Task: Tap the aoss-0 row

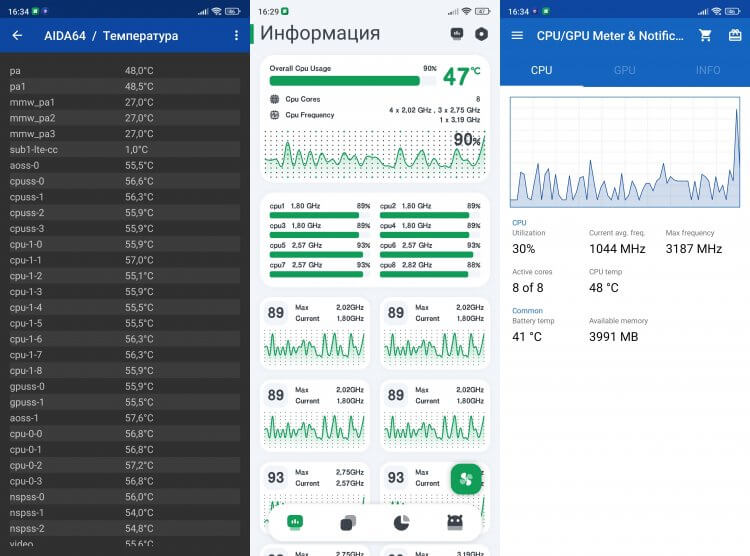Action: click(x=124, y=166)
